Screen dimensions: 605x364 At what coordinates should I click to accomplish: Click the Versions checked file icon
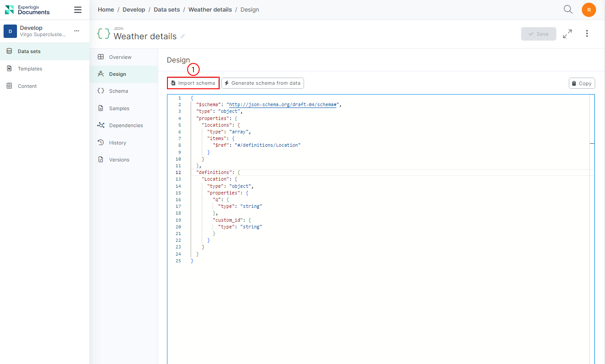101,160
